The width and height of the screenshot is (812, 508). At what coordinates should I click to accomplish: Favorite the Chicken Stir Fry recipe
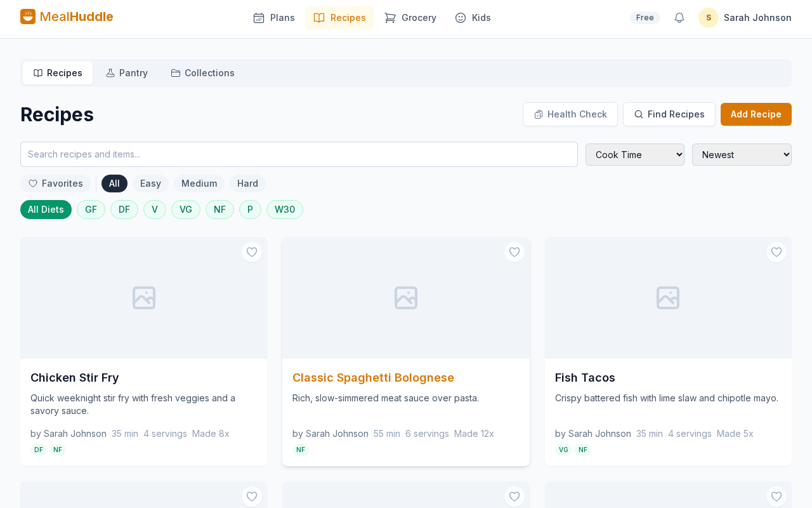click(251, 252)
